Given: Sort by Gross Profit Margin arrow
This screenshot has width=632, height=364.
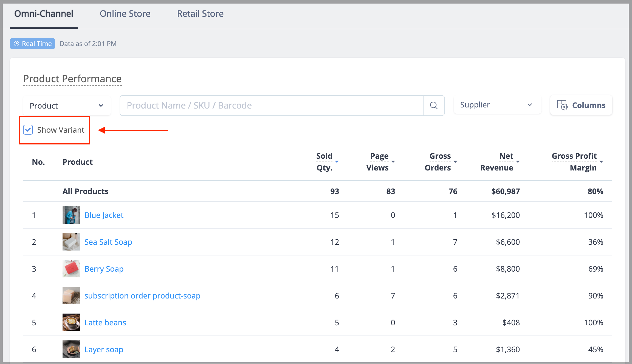Looking at the screenshot, I should pos(601,162).
